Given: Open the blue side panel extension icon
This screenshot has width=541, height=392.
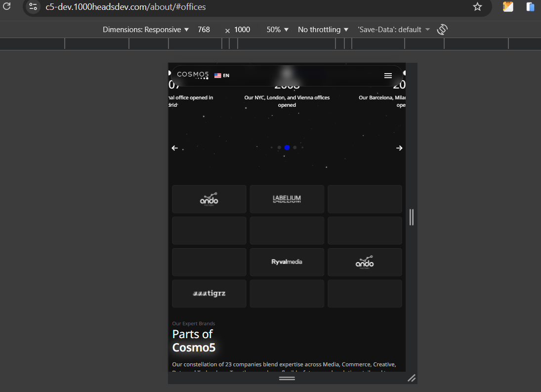Looking at the screenshot, I should pos(530,6).
